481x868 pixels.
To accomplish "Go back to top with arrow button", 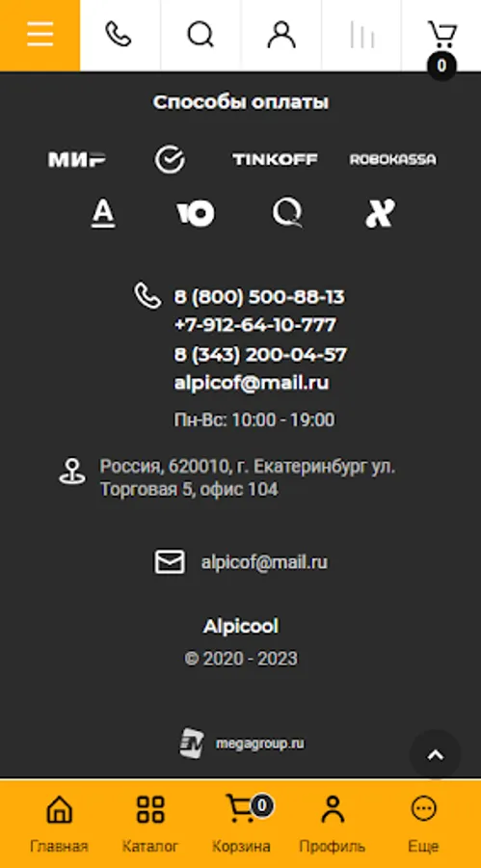I will pyautogui.click(x=435, y=755).
